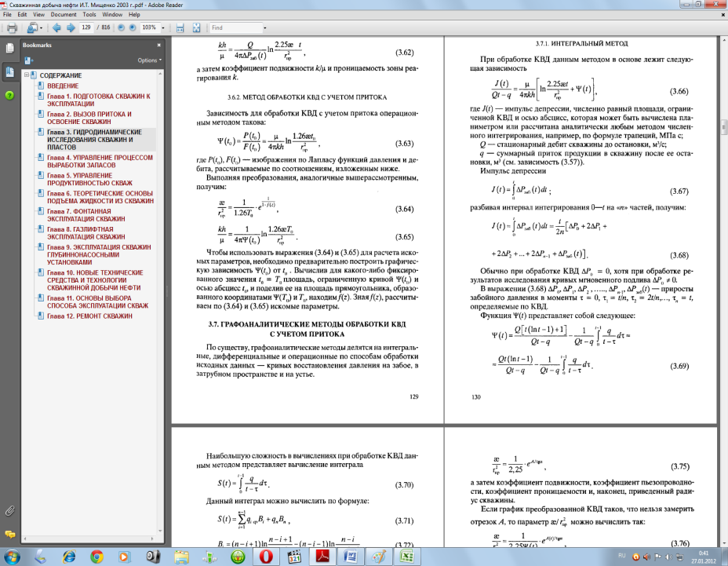Open bookmark Глава 5. УПРАВЛЕНИЕ ПРОДУКТИВНОСТЬЮ
The width and height of the screenshot is (728, 566).
click(x=89, y=179)
